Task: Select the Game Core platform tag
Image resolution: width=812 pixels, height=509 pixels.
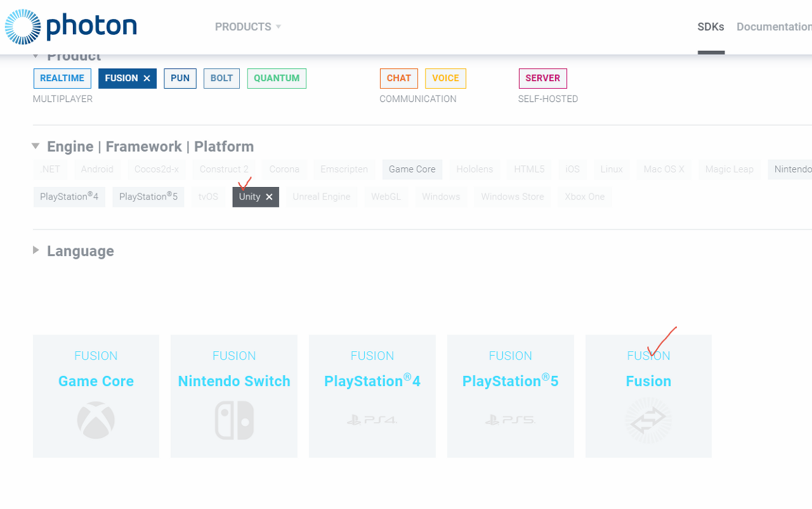Action: [x=412, y=169]
